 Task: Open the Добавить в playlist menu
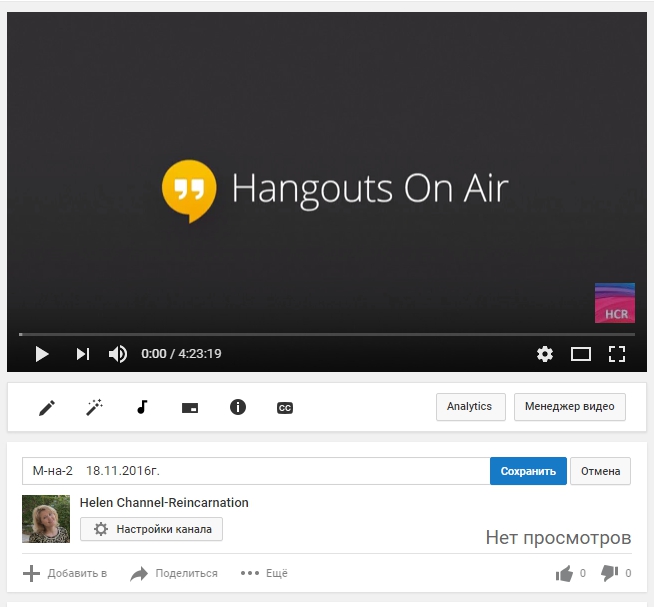coord(65,573)
